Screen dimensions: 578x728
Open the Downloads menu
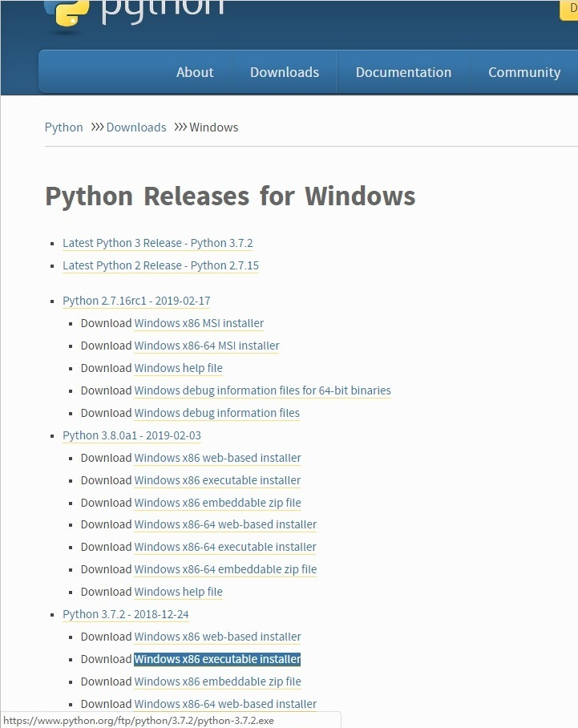[284, 72]
